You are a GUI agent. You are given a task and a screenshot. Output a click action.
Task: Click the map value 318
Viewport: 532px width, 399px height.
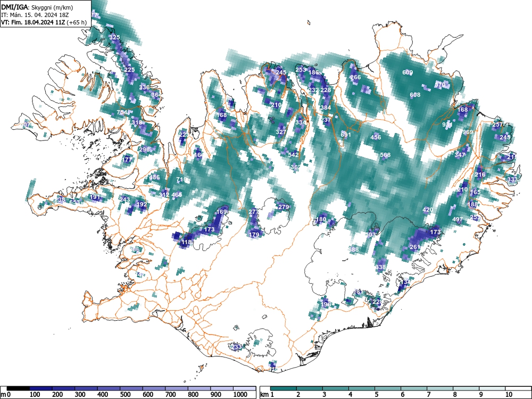137,122
